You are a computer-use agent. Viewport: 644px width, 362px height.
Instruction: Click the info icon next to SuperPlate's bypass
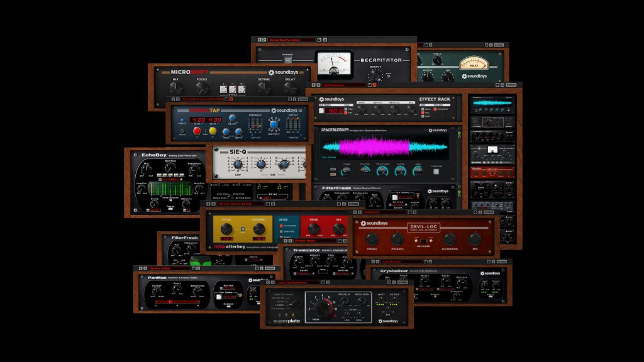point(394,283)
